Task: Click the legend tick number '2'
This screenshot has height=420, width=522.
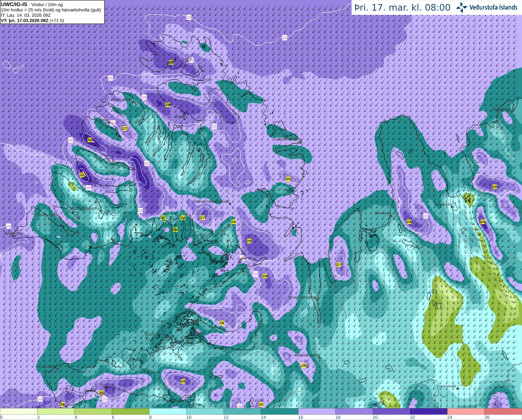Action: [39, 418]
